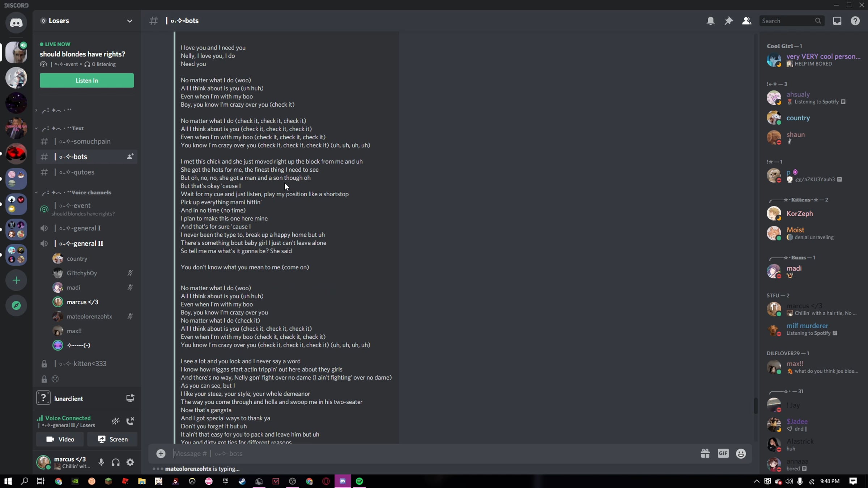Show pinned messages
The width and height of the screenshot is (868, 488).
pyautogui.click(x=728, y=21)
